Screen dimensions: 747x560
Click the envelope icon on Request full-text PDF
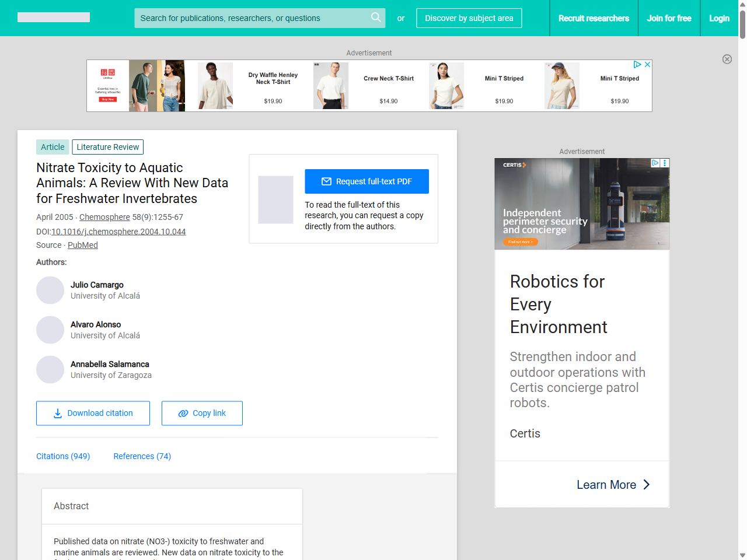click(x=327, y=181)
